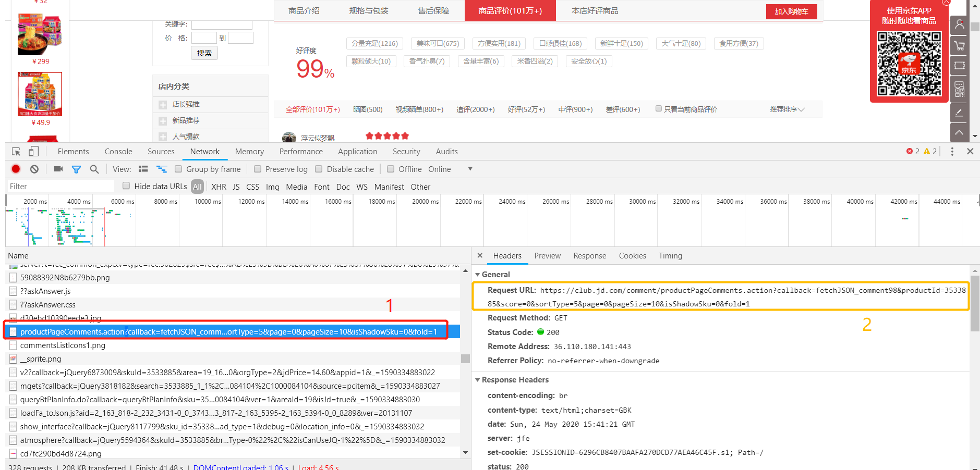Viewport: 980px width, 470px height.
Task: Expand the 新品推荐 category
Action: (x=163, y=121)
